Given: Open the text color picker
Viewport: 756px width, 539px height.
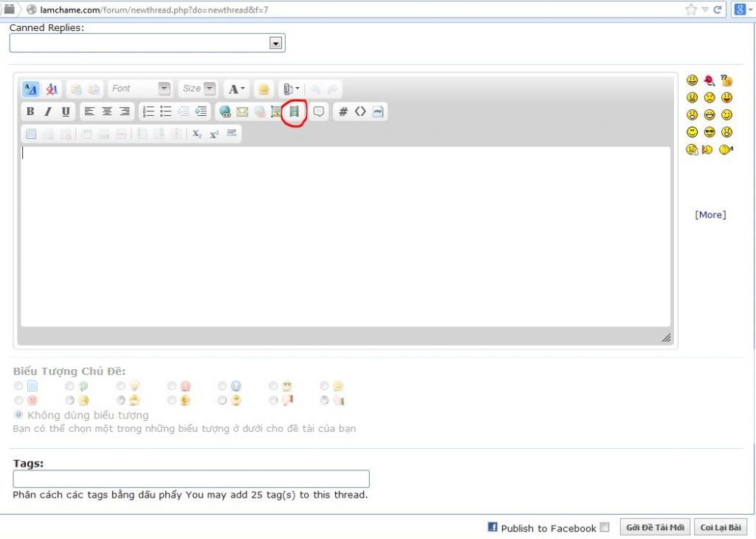Looking at the screenshot, I should click(x=236, y=89).
